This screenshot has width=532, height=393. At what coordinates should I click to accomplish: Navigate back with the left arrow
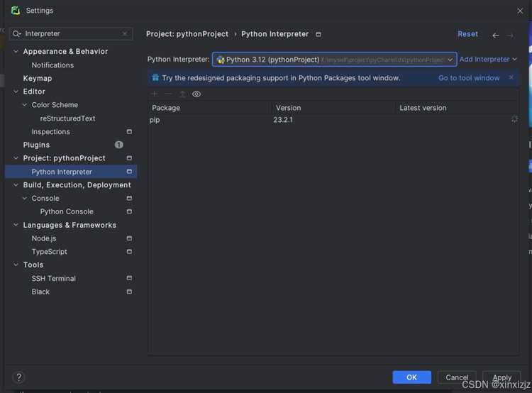point(496,35)
